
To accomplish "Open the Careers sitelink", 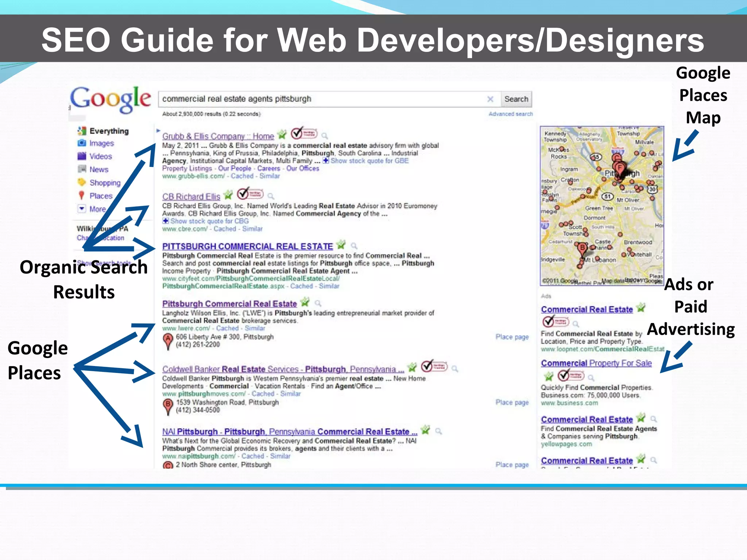I will (x=269, y=168).
